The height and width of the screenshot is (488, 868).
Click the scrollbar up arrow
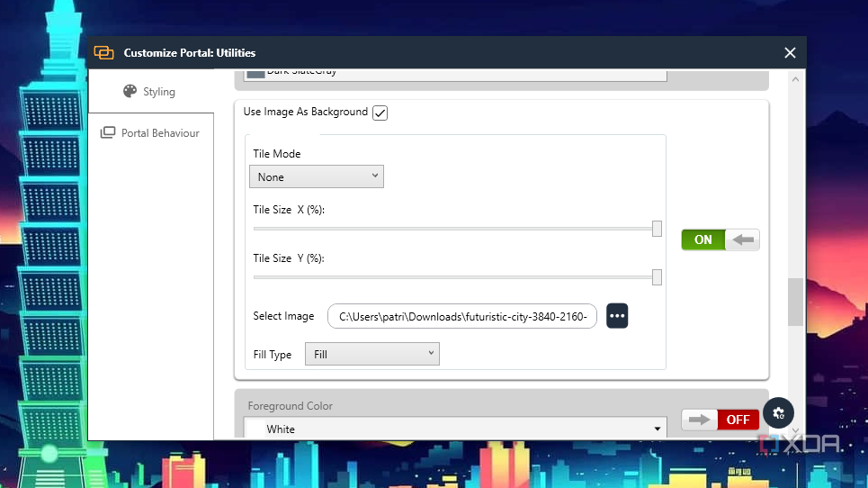795,79
